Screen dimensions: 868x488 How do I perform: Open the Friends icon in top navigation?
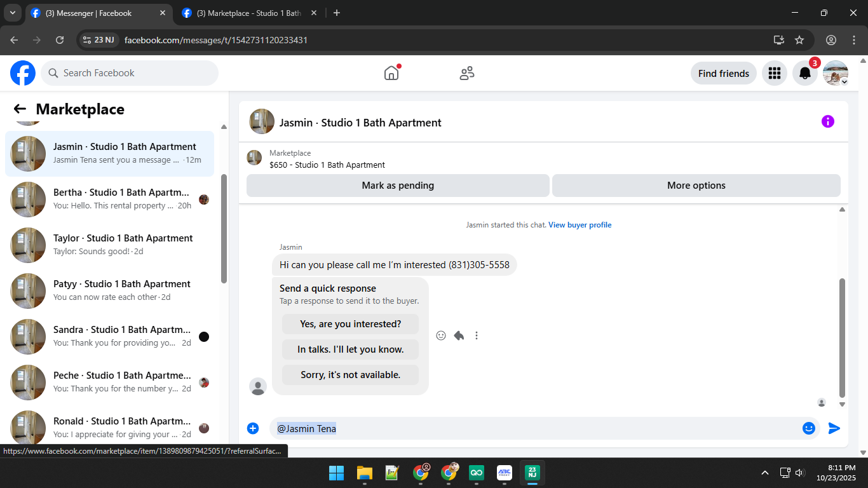pyautogui.click(x=467, y=73)
